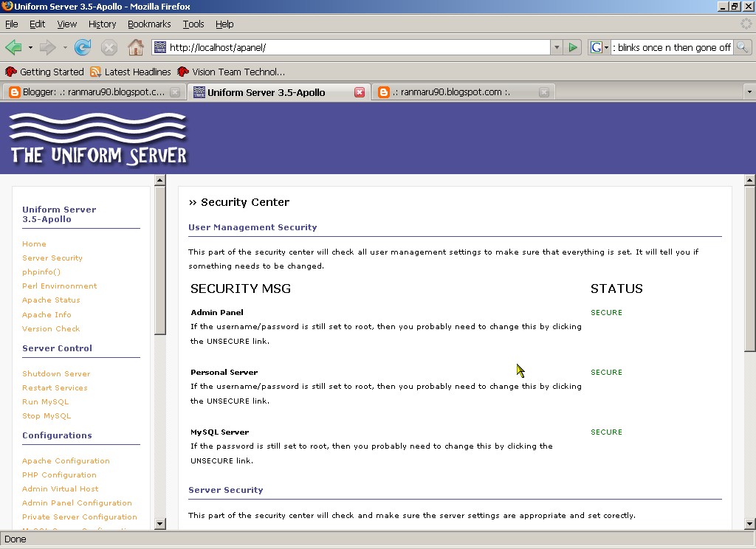Screen dimensions: 756x549
Task: Click the main content scroll-down arrow
Action: coord(749,523)
